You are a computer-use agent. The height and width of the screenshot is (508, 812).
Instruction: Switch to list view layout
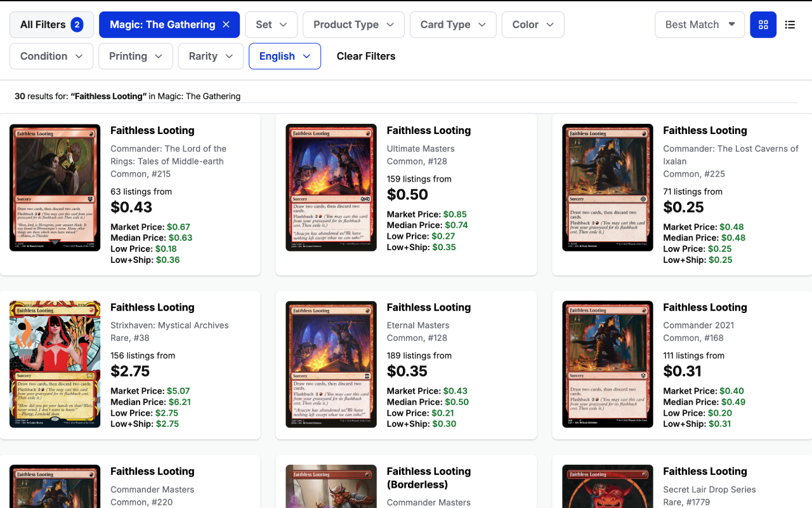(x=790, y=25)
